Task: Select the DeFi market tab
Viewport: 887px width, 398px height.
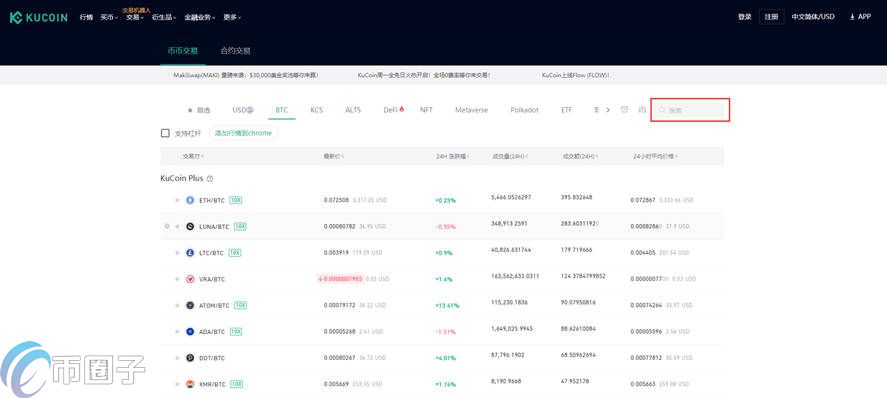Action: (x=394, y=110)
